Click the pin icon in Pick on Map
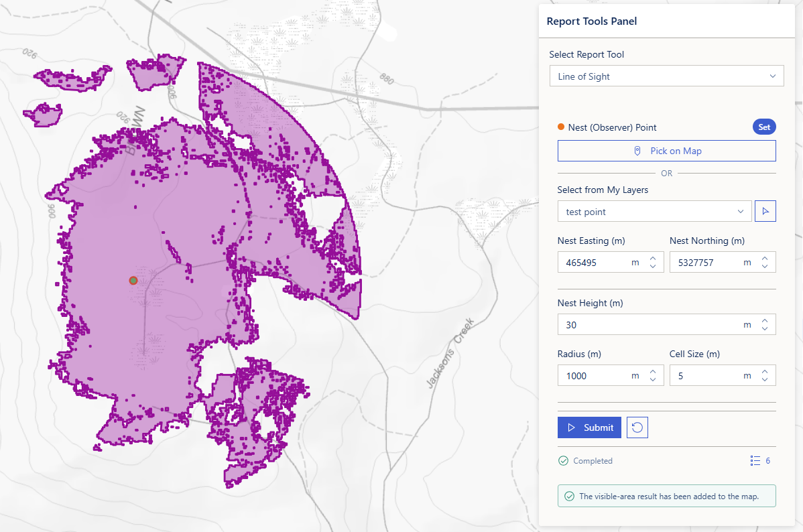The width and height of the screenshot is (803, 532). click(x=637, y=151)
